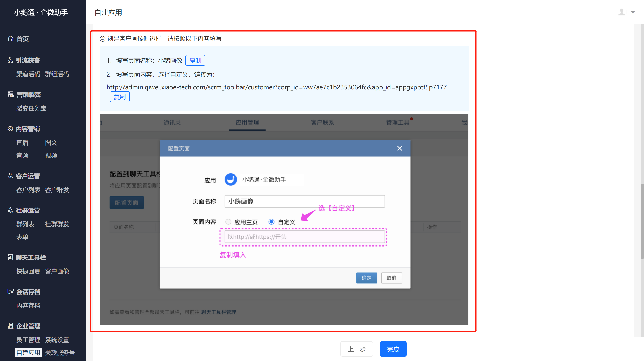Image resolution: width=644 pixels, height=361 pixels.
Task: Click the 自建应用 page heading
Action: click(x=108, y=12)
